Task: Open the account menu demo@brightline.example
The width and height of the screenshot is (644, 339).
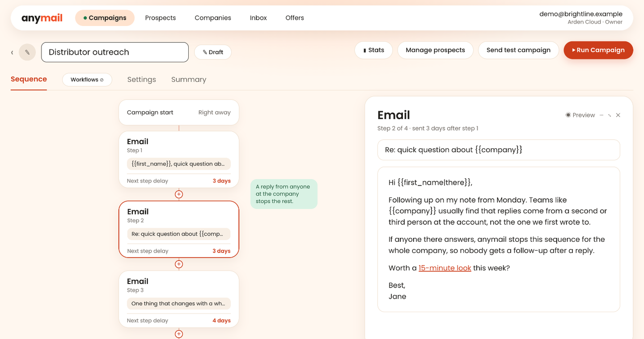Action: tap(580, 18)
